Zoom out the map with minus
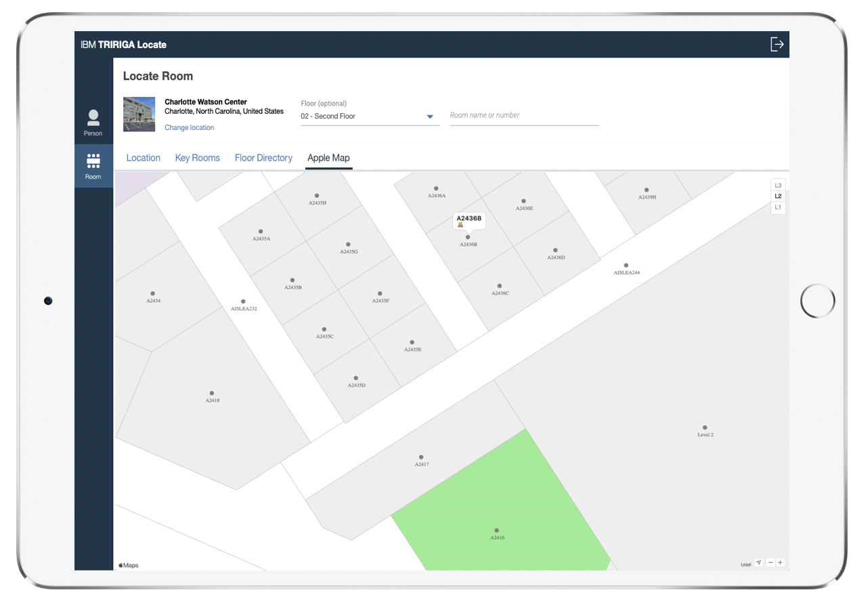Screen dimensions: 868x607 point(771,562)
